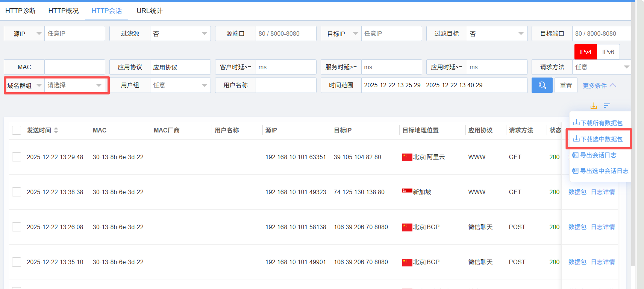This screenshot has width=644, height=289.
Task: Click the blue search magnifier button
Action: [x=542, y=85]
